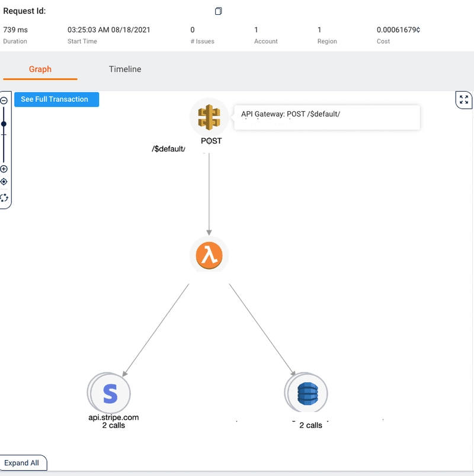
Task: Recenter the graph with the target icon
Action: point(4,182)
